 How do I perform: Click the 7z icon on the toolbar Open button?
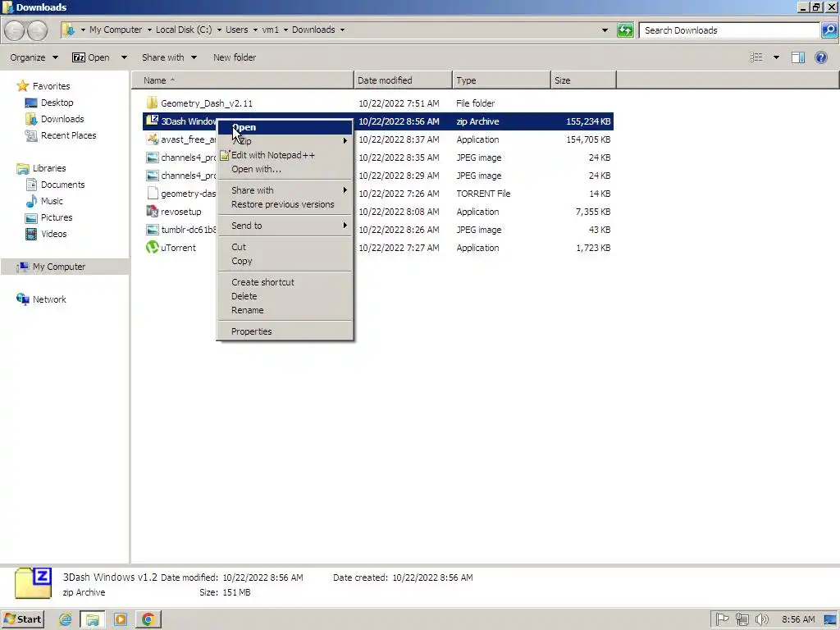click(x=78, y=57)
